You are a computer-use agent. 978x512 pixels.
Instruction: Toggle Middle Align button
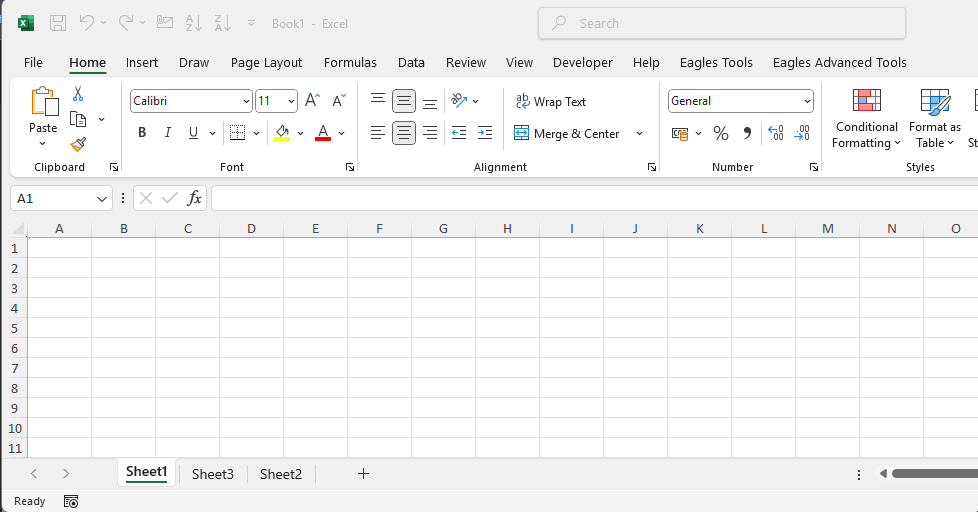[404, 101]
